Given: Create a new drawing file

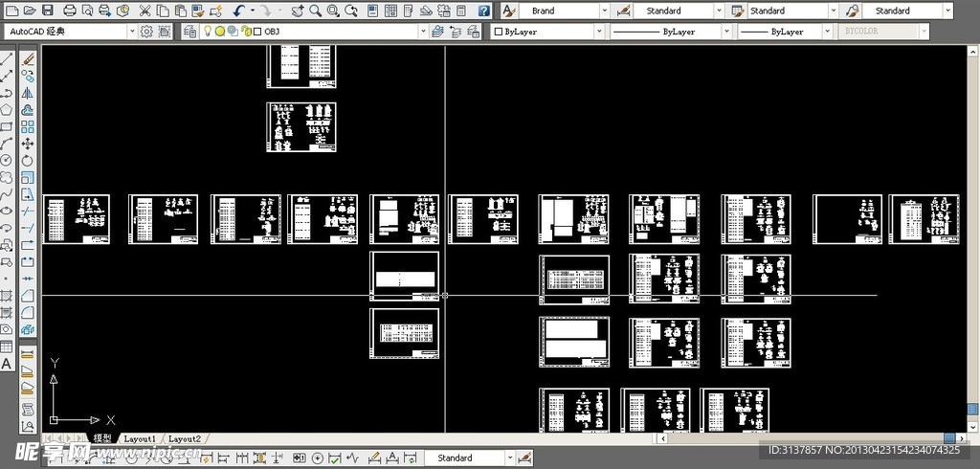Looking at the screenshot, I should pyautogui.click(x=11, y=11).
